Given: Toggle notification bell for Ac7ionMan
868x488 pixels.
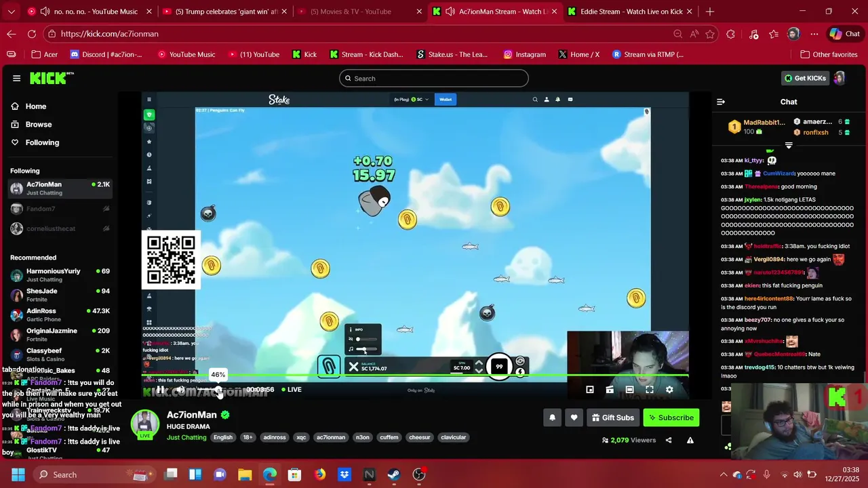Looking at the screenshot, I should 552,418.
